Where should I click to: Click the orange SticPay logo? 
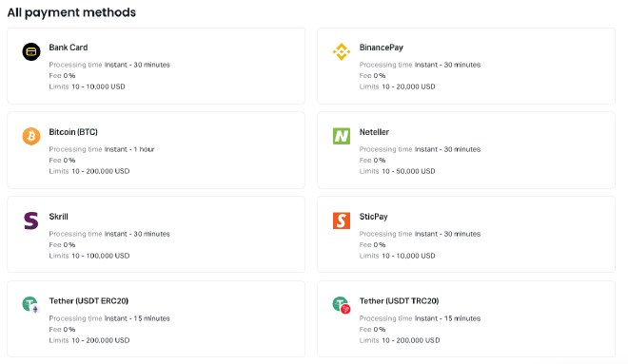pyautogui.click(x=342, y=220)
